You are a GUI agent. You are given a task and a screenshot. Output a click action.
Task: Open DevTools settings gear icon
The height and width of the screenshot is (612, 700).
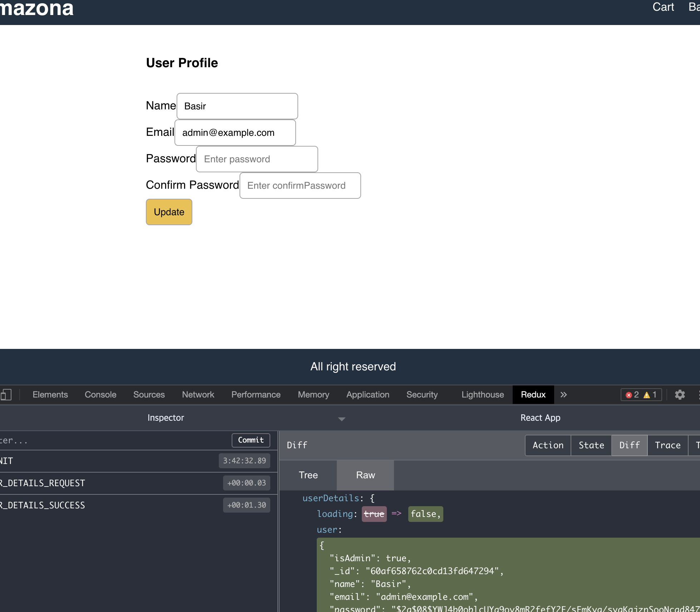pos(680,395)
